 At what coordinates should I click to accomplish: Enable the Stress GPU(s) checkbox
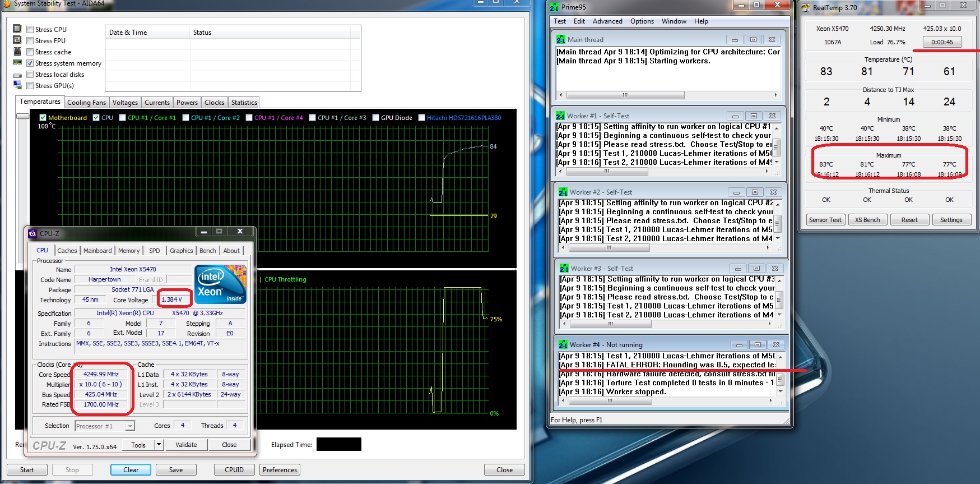coord(30,85)
